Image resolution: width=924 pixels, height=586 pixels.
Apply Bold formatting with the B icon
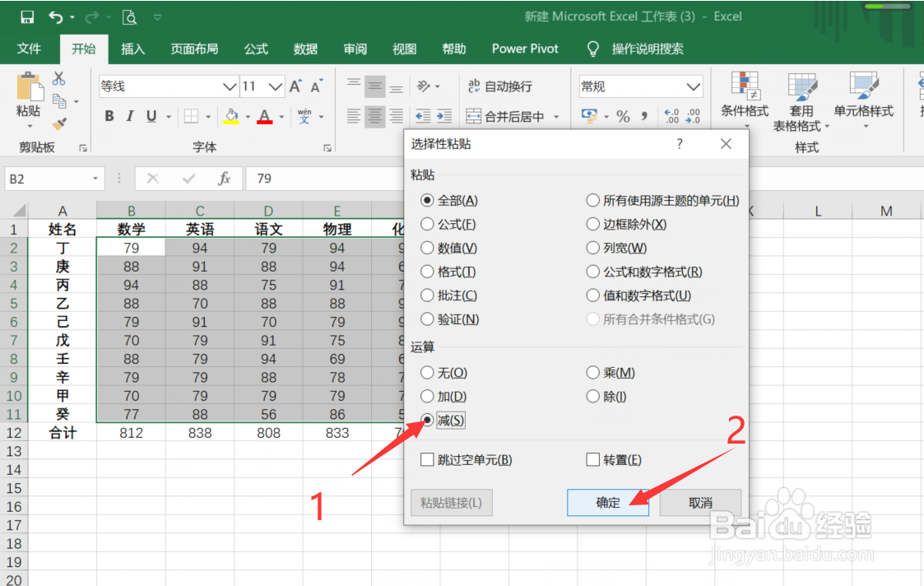pyautogui.click(x=109, y=116)
